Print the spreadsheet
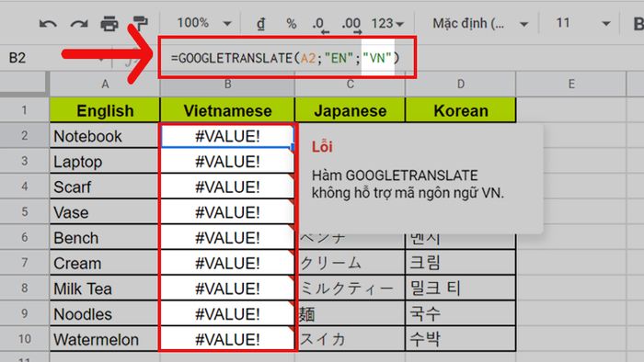644x362 pixels. point(109,24)
